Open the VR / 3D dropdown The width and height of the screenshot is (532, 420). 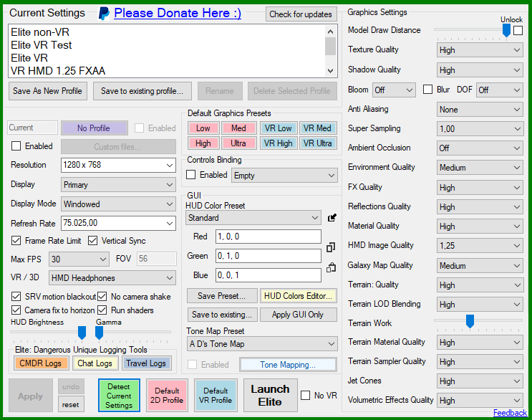(x=112, y=278)
